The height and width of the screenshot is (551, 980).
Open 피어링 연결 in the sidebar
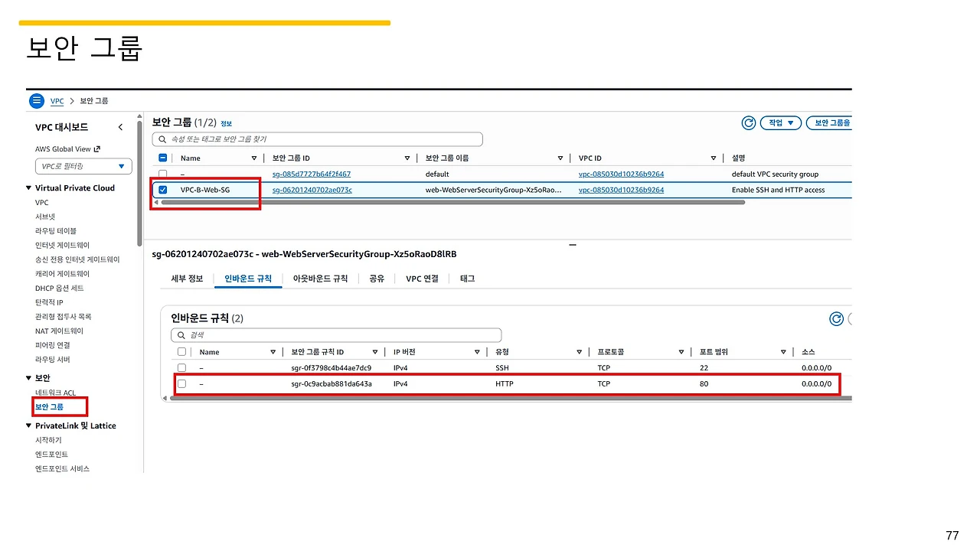[52, 345]
